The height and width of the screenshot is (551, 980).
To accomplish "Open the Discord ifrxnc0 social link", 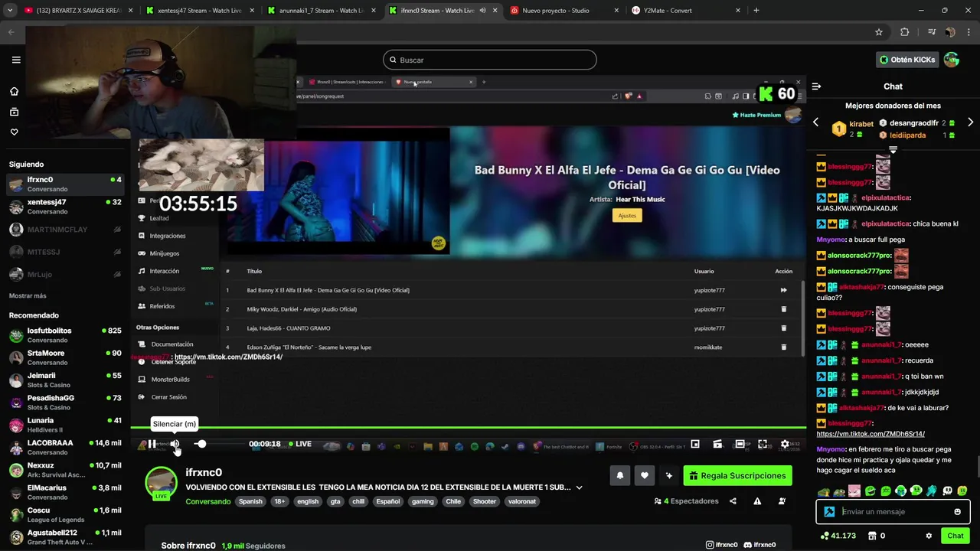I will [x=759, y=545].
